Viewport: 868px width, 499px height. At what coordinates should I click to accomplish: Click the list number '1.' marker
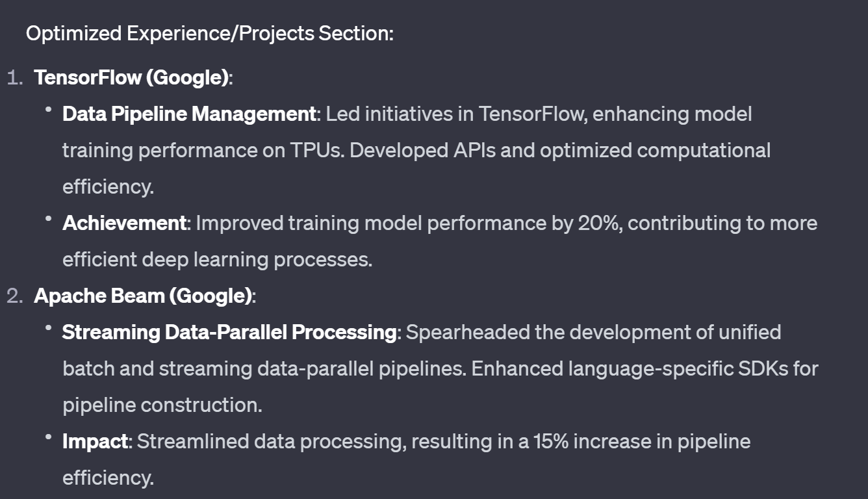(x=16, y=78)
